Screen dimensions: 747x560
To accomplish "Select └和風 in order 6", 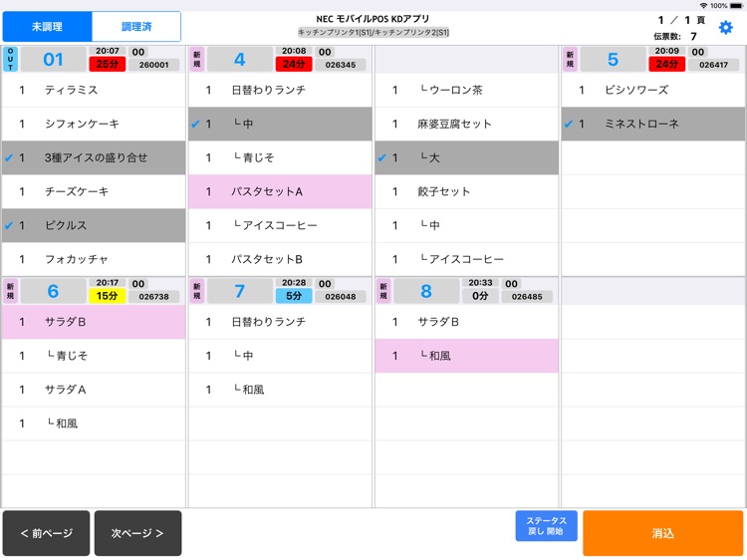I will click(x=94, y=423).
